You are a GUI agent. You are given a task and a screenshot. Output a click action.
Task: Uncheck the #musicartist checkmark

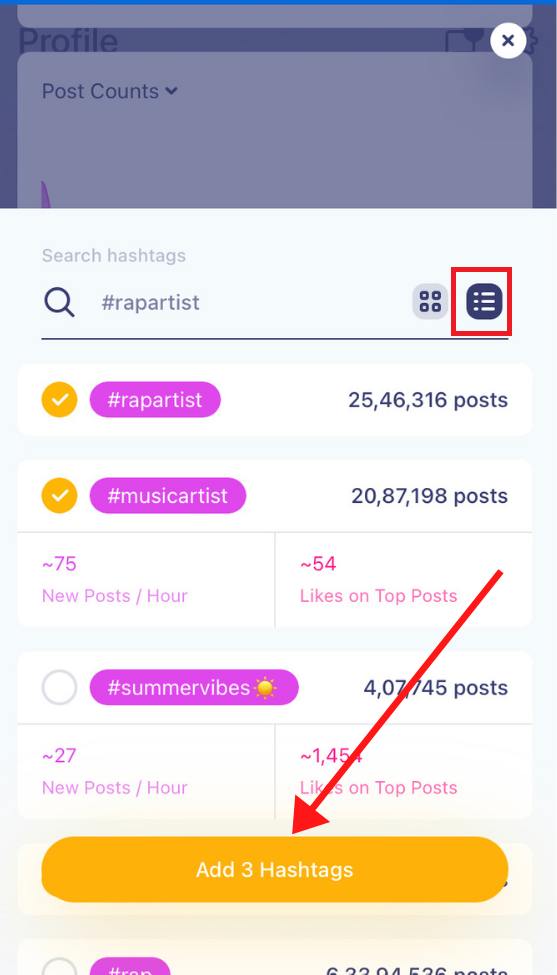[x=60, y=496]
